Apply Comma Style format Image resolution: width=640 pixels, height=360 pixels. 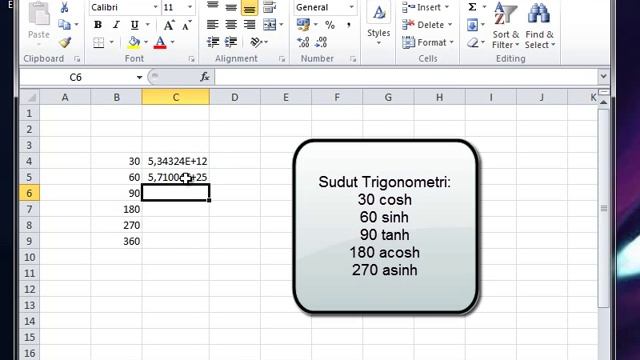[349, 25]
